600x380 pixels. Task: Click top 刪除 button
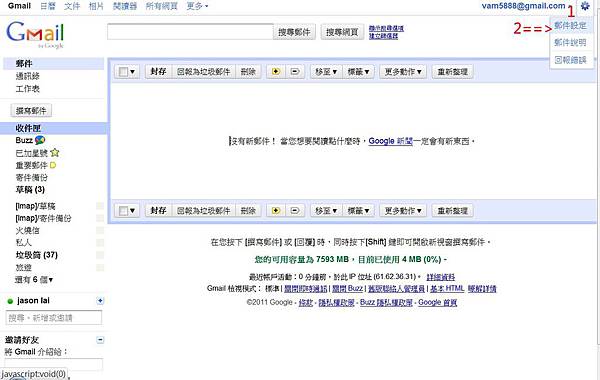pos(248,72)
